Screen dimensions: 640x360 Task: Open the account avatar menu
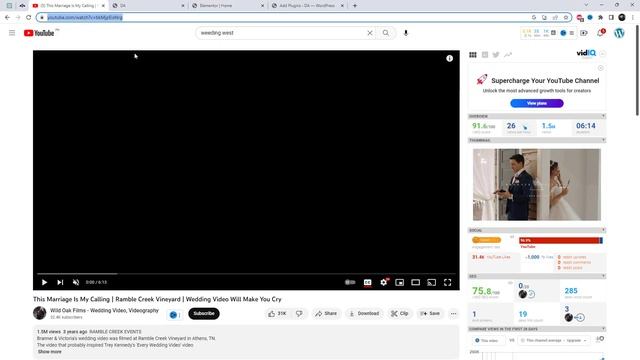[619, 33]
